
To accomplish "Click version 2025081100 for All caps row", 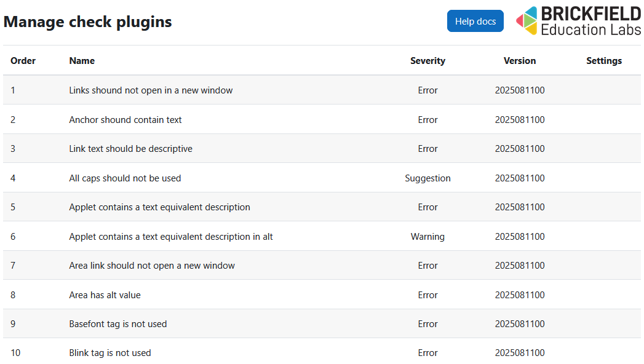I will [520, 178].
